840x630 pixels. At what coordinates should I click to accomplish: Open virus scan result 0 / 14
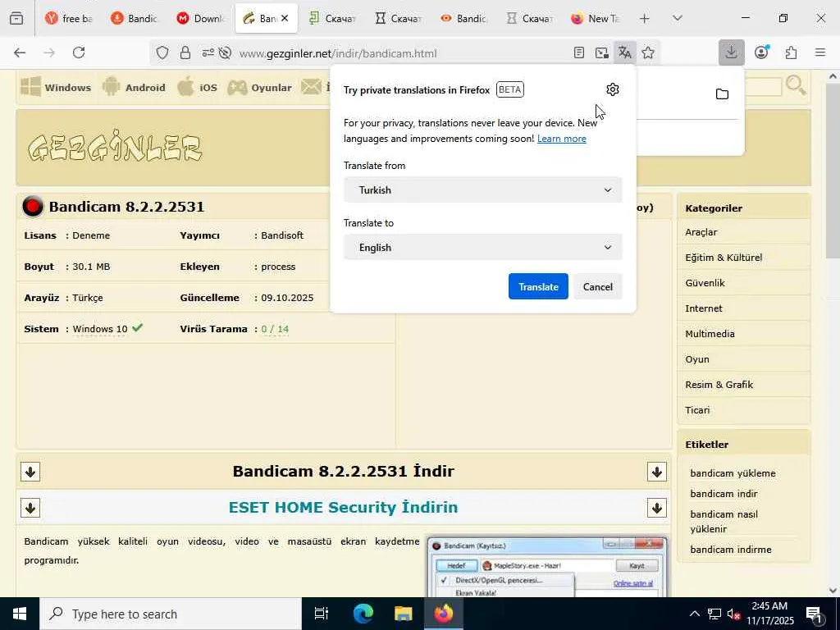pos(275,329)
